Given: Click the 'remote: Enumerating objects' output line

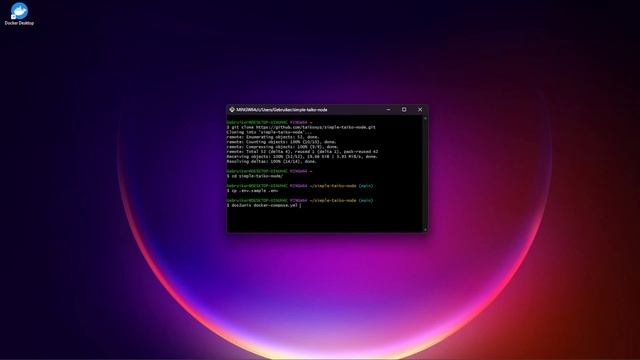Looking at the screenshot, I should (273, 137).
